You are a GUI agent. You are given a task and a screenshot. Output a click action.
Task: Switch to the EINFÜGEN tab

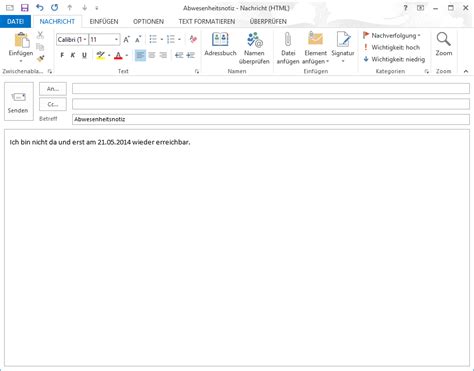[x=104, y=21]
